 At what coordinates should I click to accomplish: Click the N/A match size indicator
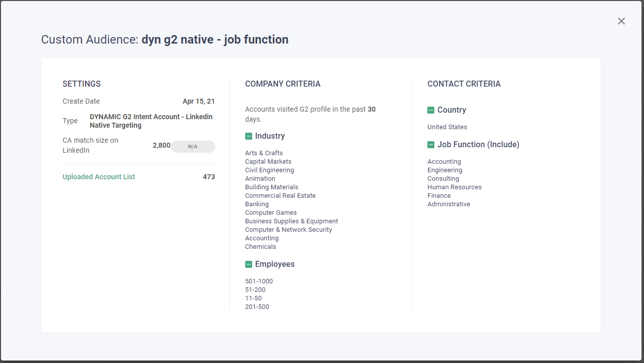tap(193, 147)
